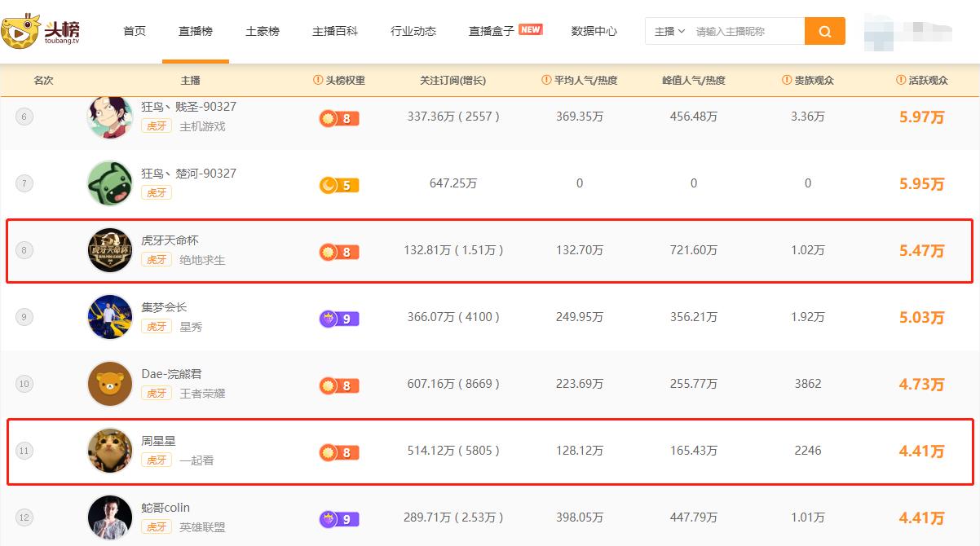
Task: Click info icon beside 头榜权重 header
Action: click(318, 81)
